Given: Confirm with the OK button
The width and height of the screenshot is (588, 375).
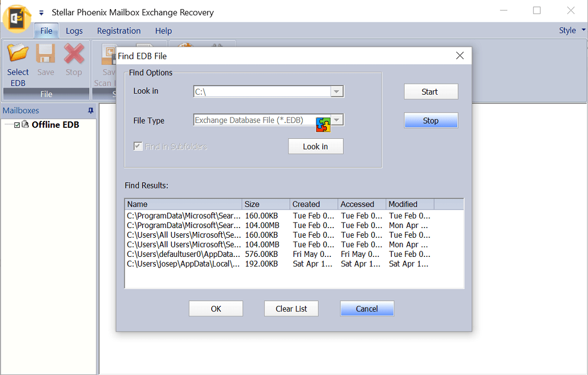Looking at the screenshot, I should (x=216, y=309).
